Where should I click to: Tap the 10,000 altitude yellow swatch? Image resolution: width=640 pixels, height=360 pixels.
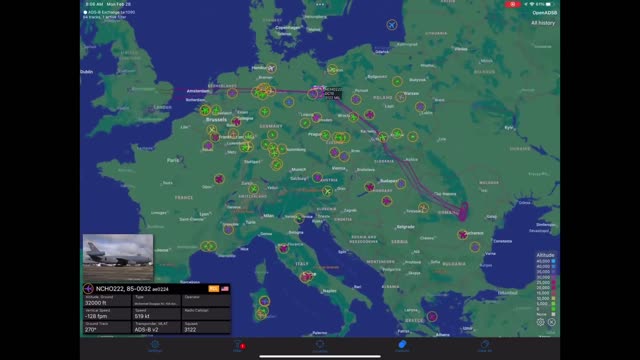[553, 298]
